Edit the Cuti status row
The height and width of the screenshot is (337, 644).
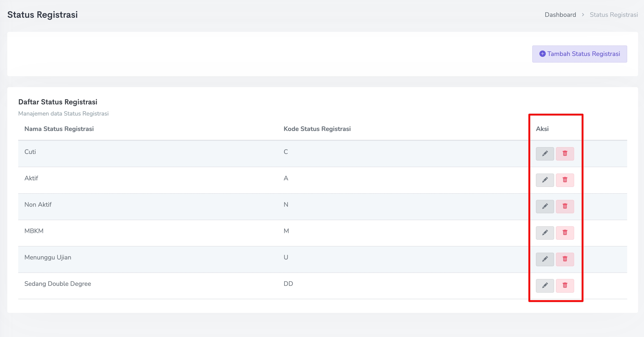pyautogui.click(x=545, y=154)
